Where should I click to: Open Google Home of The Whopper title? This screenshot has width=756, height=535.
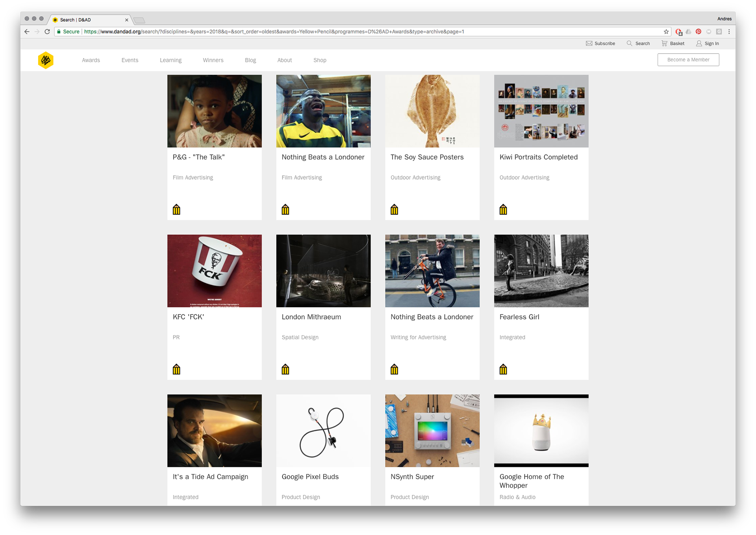click(x=532, y=481)
